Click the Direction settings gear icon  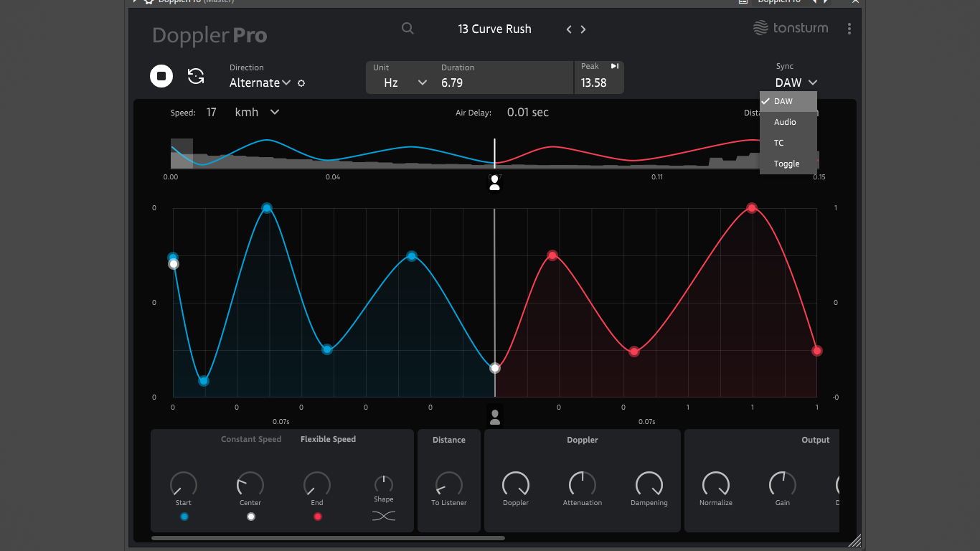tap(301, 83)
